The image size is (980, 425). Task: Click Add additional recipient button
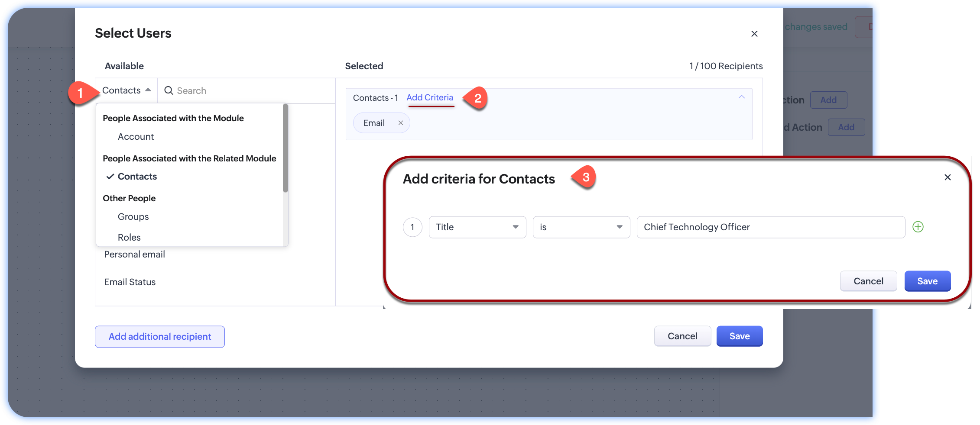159,337
